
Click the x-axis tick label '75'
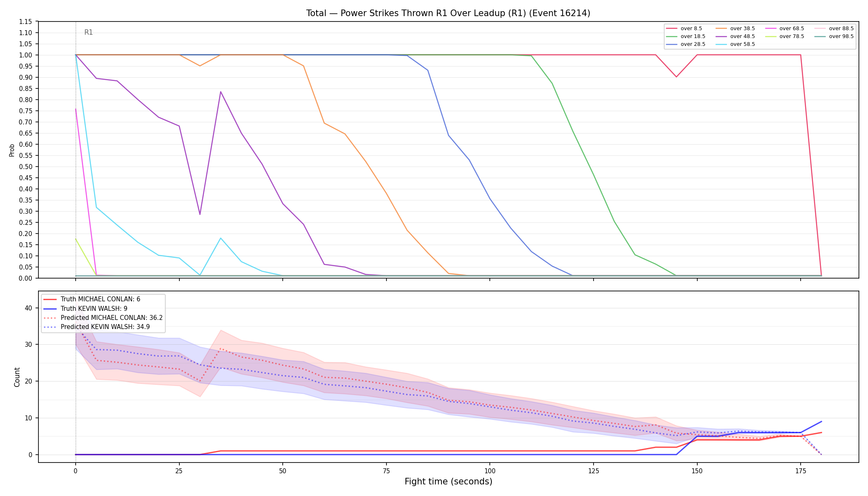[x=386, y=470]
